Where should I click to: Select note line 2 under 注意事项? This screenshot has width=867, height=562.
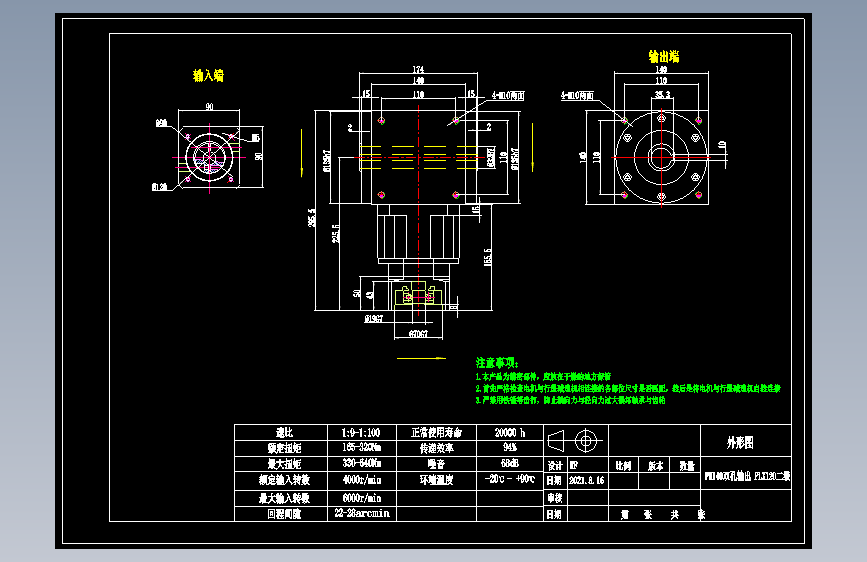pyautogui.click(x=628, y=388)
